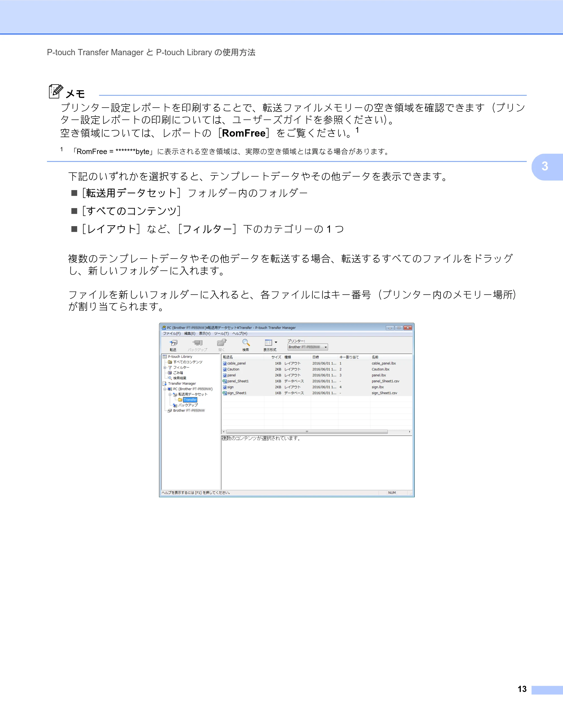The image size is (563, 728).
Task: Open the ファイル(F) menu
Action: tap(171, 333)
